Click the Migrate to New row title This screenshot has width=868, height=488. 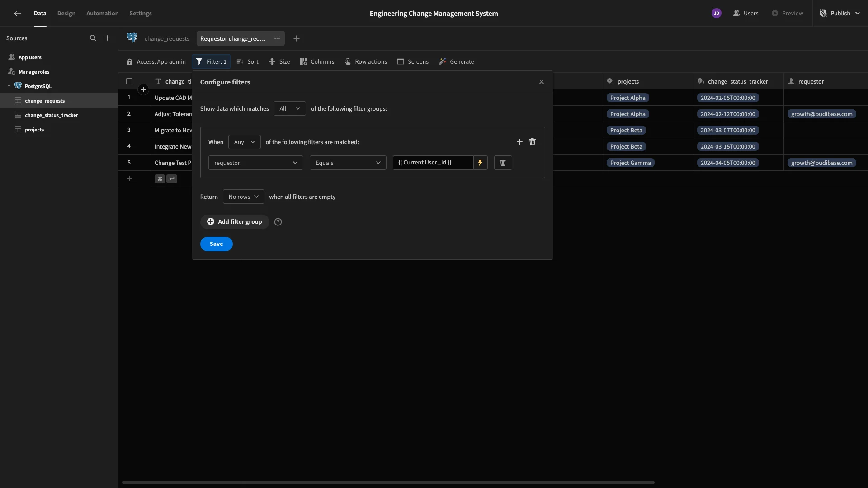173,130
